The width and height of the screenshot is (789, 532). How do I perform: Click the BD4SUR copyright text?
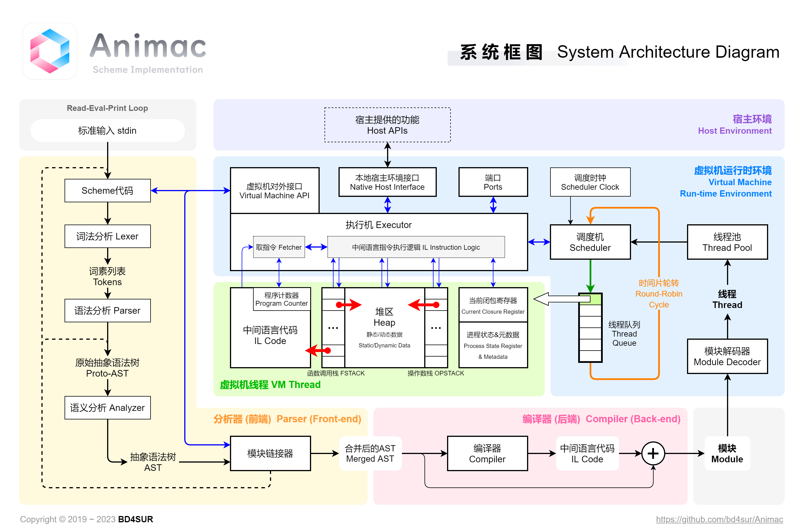pos(135,519)
